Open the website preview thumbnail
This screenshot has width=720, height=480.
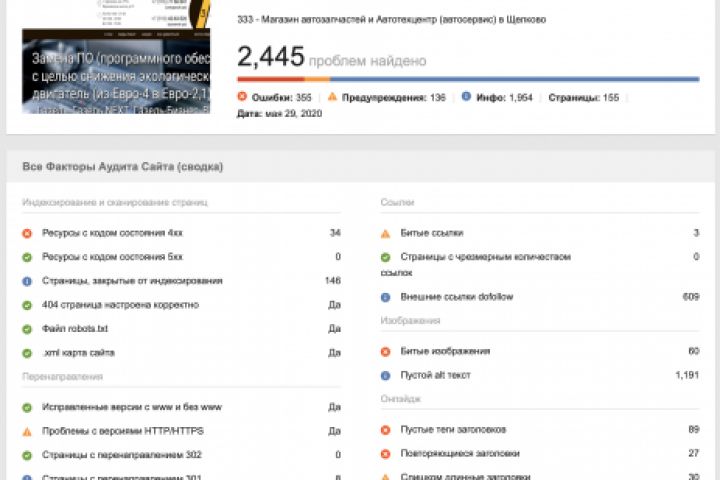tap(116, 56)
